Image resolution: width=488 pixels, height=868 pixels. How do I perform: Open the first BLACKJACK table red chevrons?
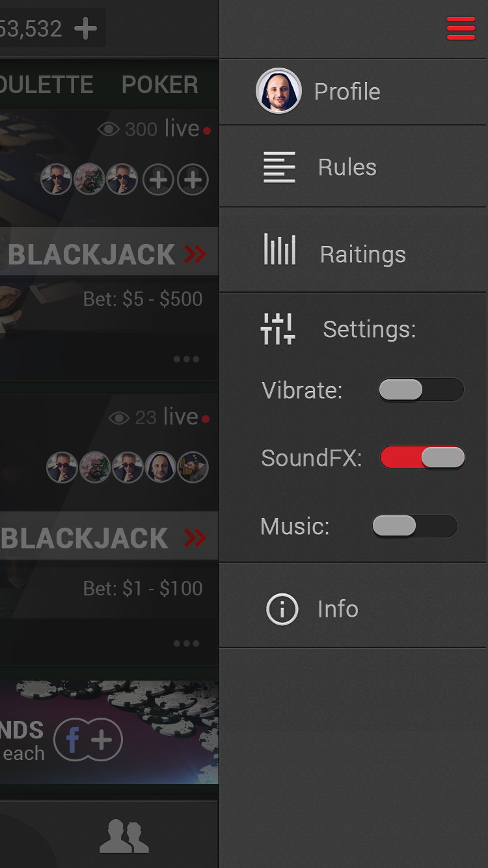point(195,254)
